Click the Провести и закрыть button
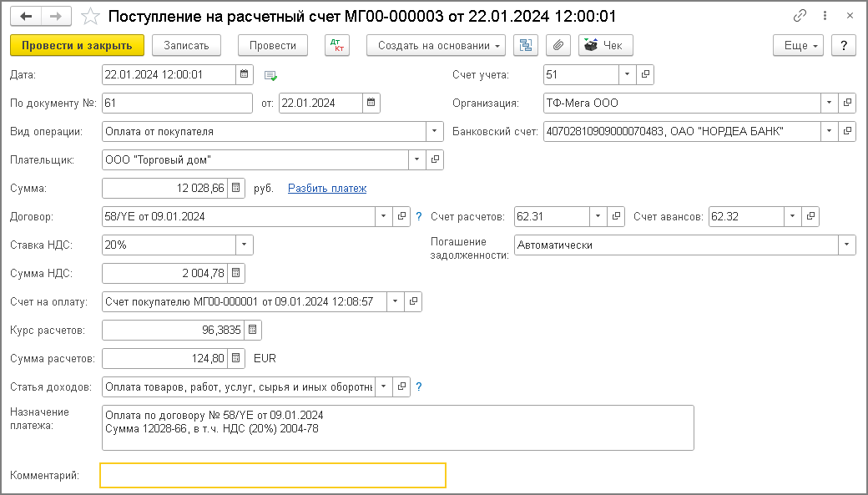This screenshot has height=495, width=868. click(x=77, y=45)
